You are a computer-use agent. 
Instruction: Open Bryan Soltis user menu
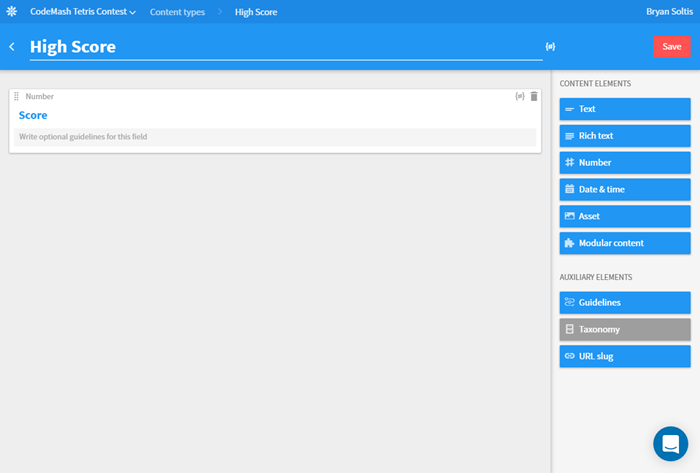[669, 12]
